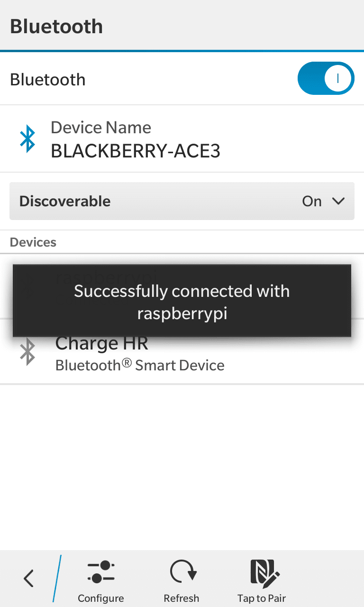This screenshot has height=607, width=364.
Task: Click the blue Bluetooth icon by Device Name
Action: [27, 138]
